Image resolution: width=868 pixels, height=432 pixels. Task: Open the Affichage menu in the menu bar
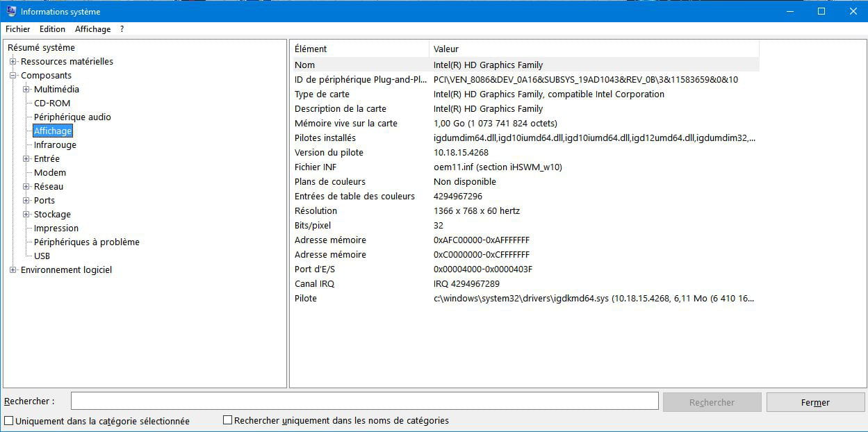tap(93, 29)
